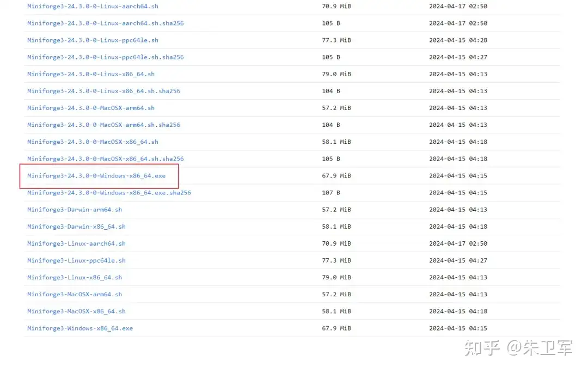Open Miniforge3-24.3.0-0-Linux-ppc64le.sh.sha256 checksum link
The width and height of the screenshot is (588, 372).
(106, 57)
